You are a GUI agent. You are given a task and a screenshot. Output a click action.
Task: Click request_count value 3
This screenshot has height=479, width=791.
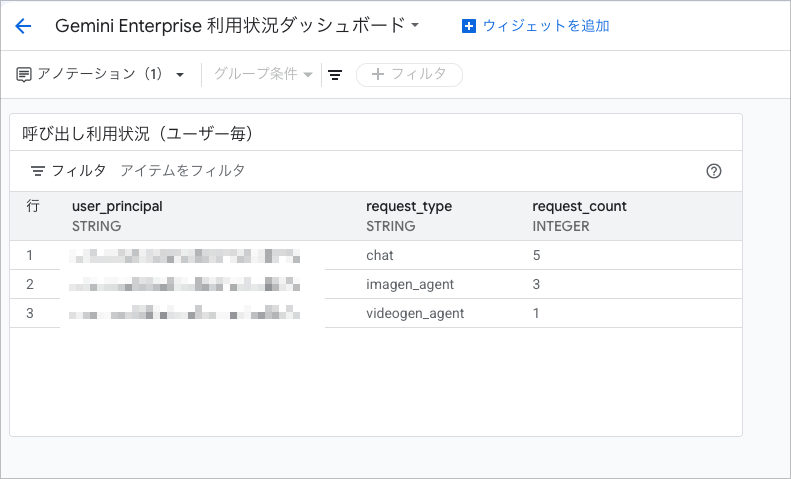[x=536, y=284]
